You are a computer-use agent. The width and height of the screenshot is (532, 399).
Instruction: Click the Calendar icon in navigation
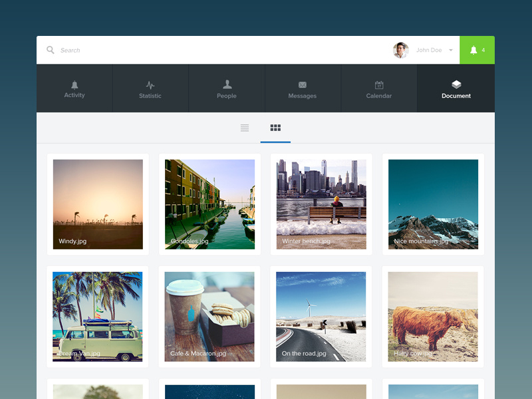coord(379,85)
